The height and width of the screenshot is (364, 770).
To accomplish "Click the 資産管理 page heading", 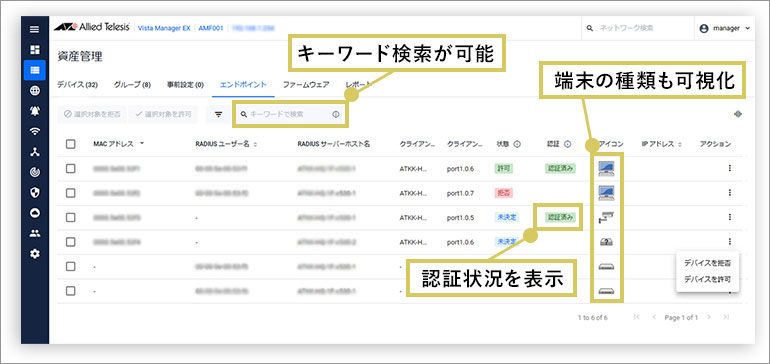I will 80,56.
